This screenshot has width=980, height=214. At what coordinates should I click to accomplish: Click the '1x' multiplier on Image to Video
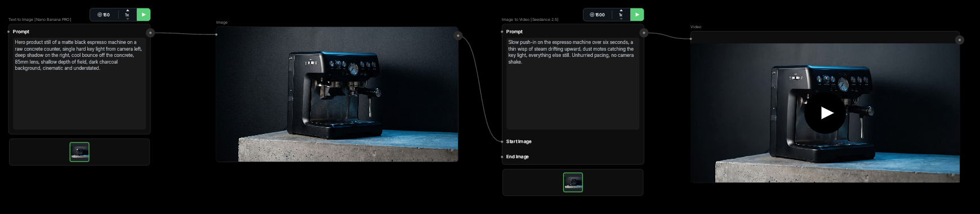click(x=621, y=15)
